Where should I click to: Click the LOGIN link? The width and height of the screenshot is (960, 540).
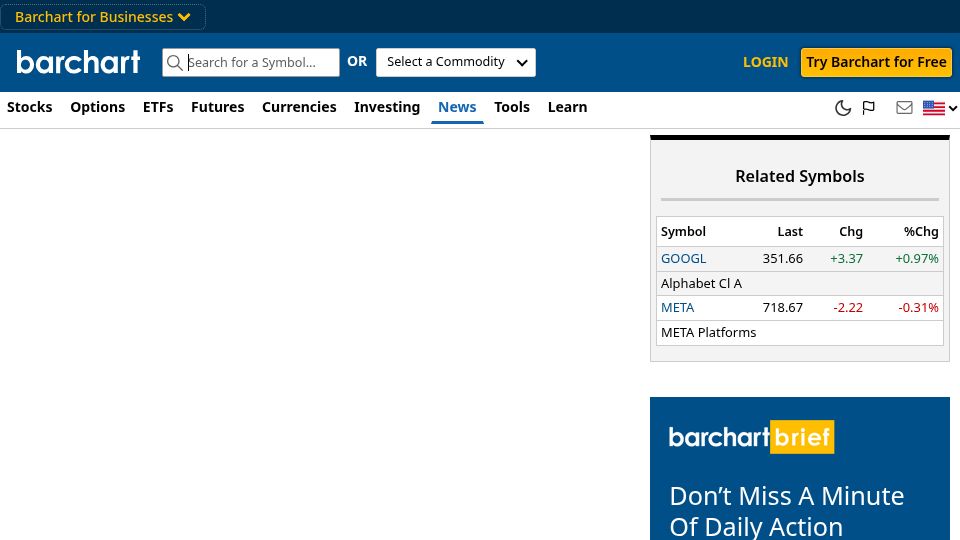pos(765,62)
